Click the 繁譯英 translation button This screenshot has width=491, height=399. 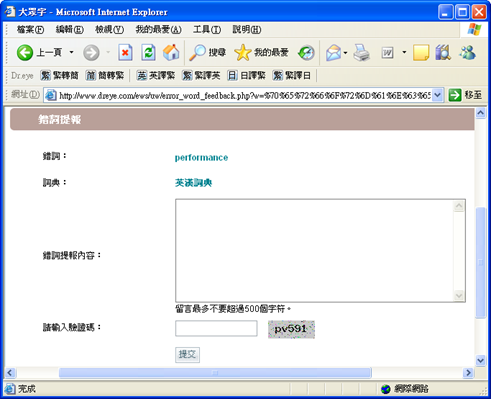pos(201,76)
